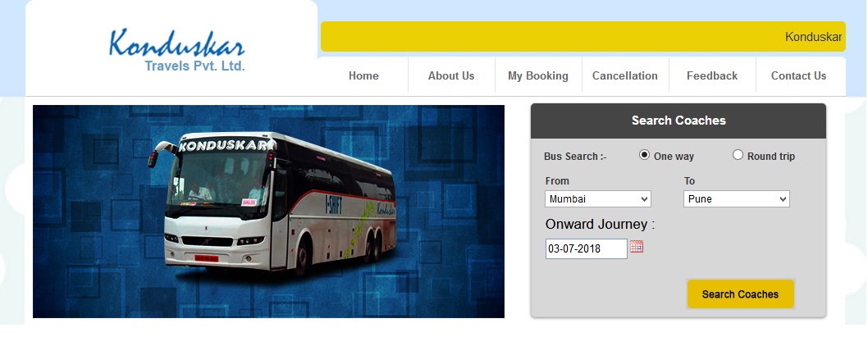
Task: Open the Feedback menu item
Action: tap(712, 75)
